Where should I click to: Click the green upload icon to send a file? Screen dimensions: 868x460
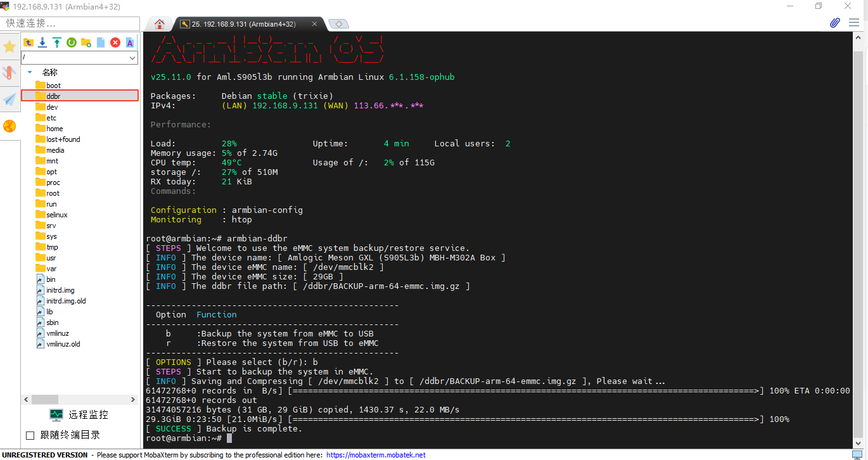pyautogui.click(x=57, y=42)
